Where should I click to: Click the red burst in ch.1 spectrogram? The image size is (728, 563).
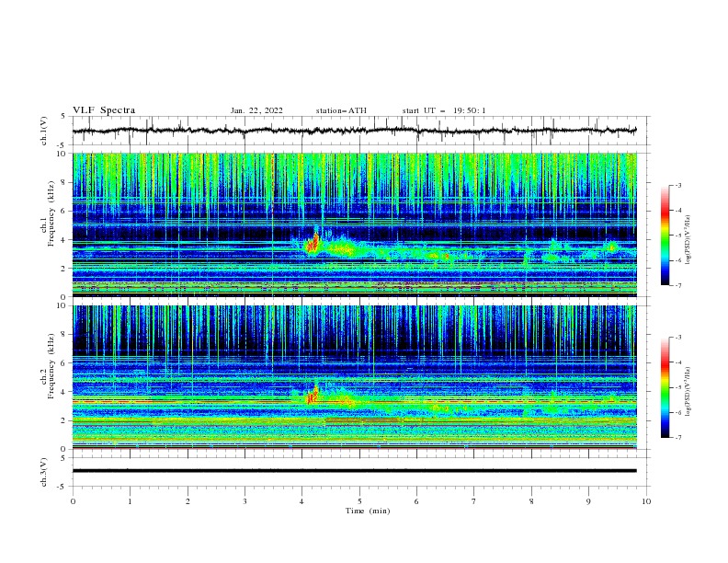(313, 244)
